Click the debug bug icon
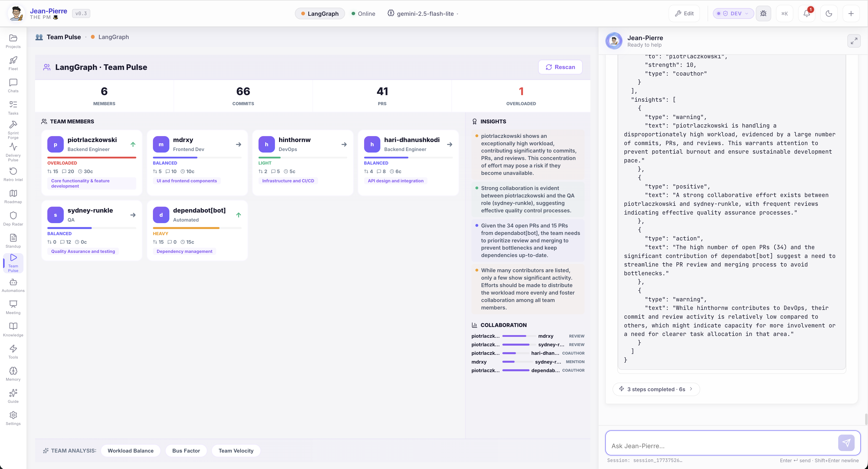 click(763, 14)
